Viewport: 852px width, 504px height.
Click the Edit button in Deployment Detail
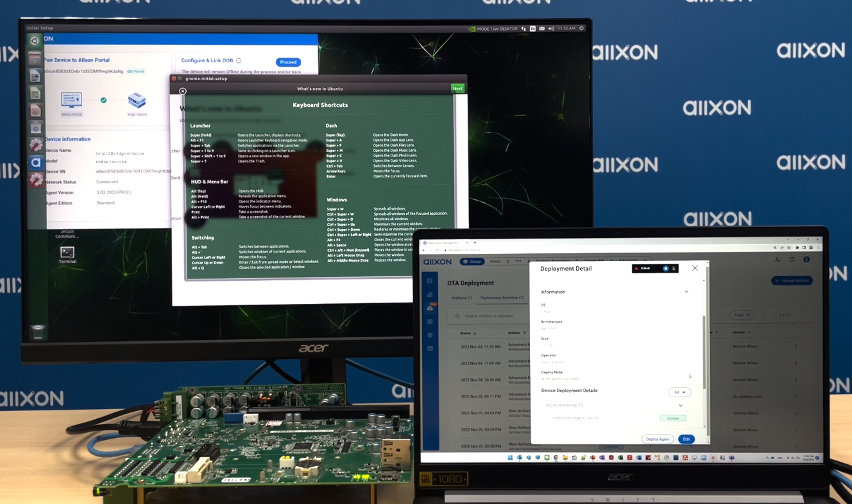tap(686, 439)
